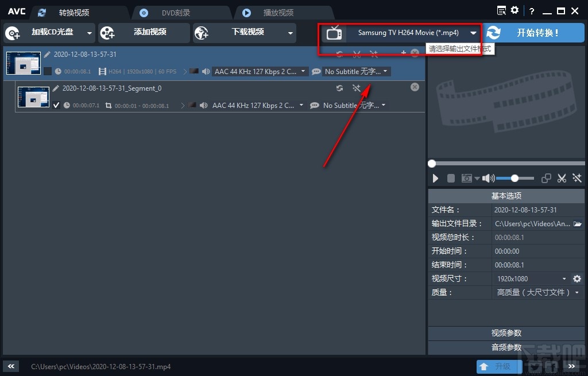Screen dimensions: 588x376
Task: Click the rotate icon on the Segment_0 row
Action: tap(339, 88)
